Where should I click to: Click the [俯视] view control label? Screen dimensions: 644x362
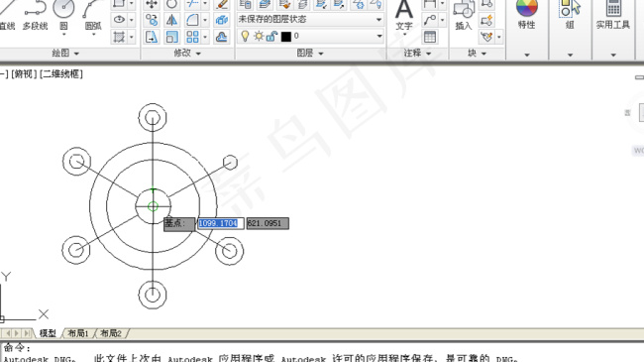[x=24, y=74]
